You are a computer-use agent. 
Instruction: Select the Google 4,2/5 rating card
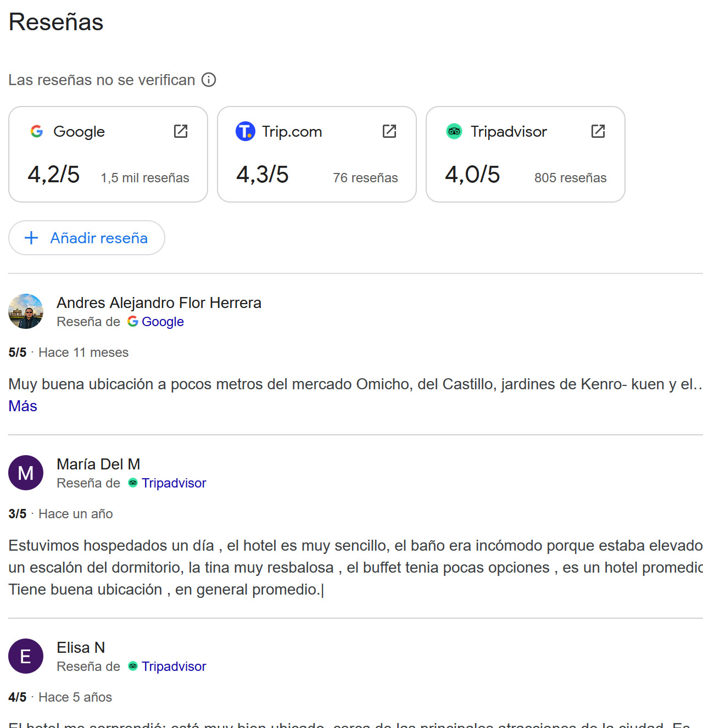pos(108,165)
